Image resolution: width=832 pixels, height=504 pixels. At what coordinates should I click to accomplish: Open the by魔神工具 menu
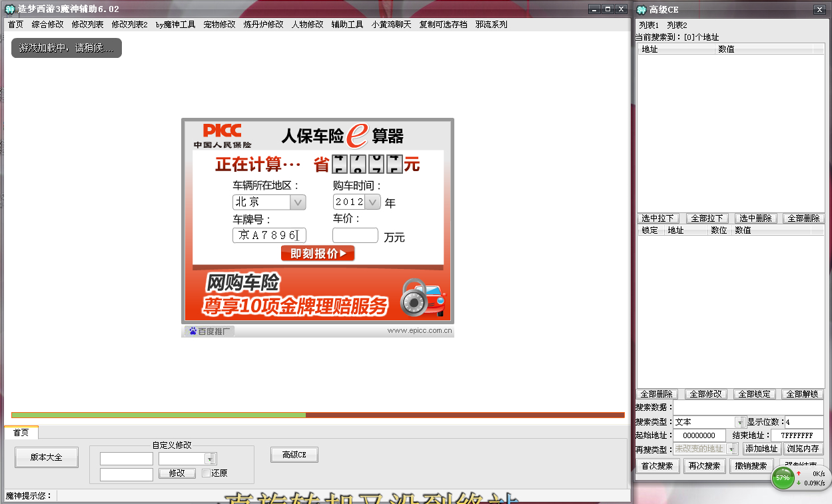pos(175,25)
